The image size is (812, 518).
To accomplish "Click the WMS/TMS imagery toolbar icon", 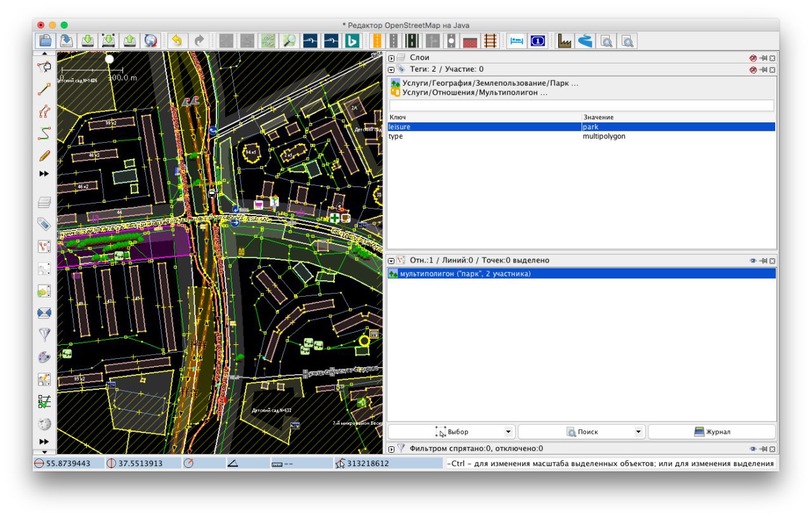I will click(x=269, y=41).
